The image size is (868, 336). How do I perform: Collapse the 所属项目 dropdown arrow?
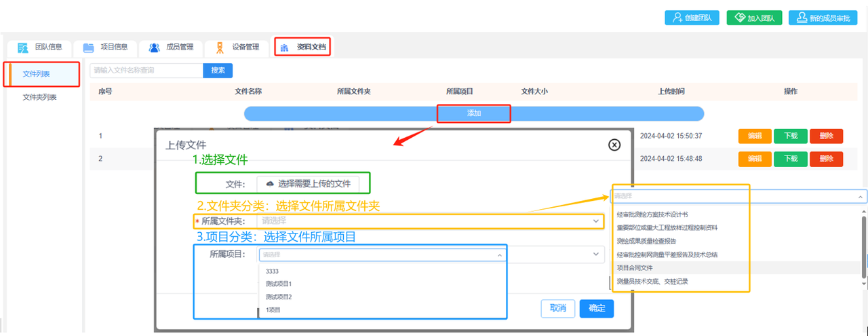pos(500,255)
